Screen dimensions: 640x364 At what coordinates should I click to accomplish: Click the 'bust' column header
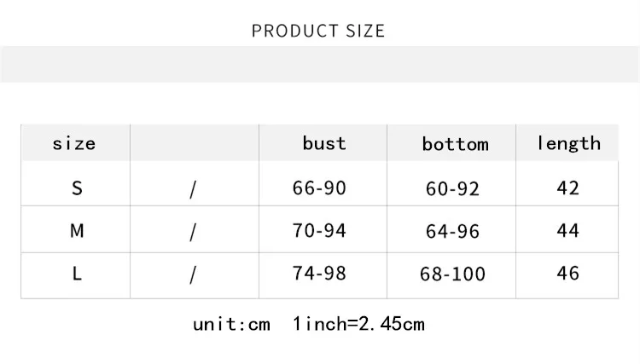(324, 142)
